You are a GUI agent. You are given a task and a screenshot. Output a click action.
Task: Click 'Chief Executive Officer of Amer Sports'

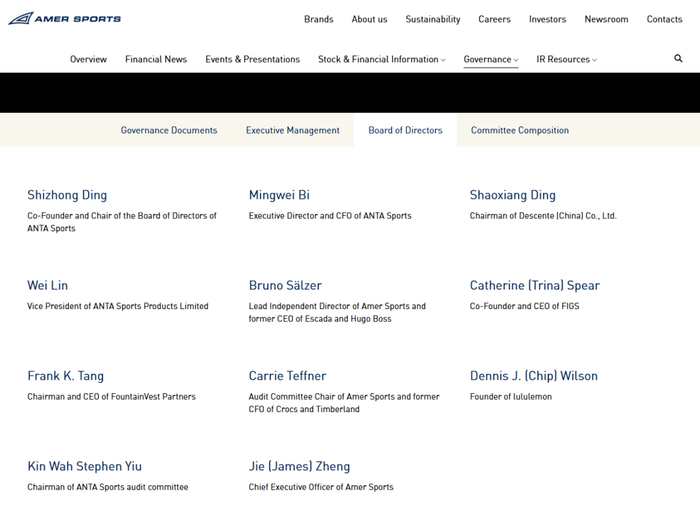click(321, 487)
